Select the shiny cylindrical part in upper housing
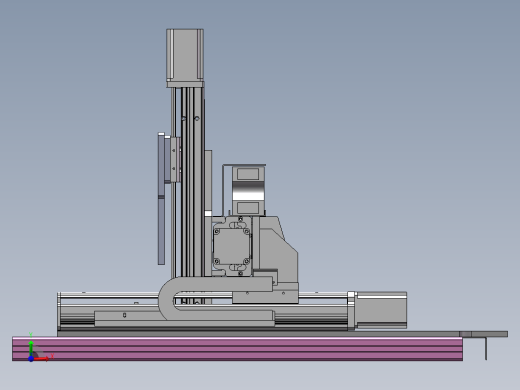This screenshot has width=520, height=390. [x=248, y=190]
